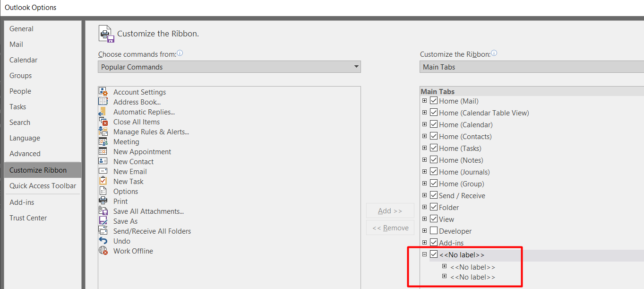Expand the Developer tree node

point(424,230)
